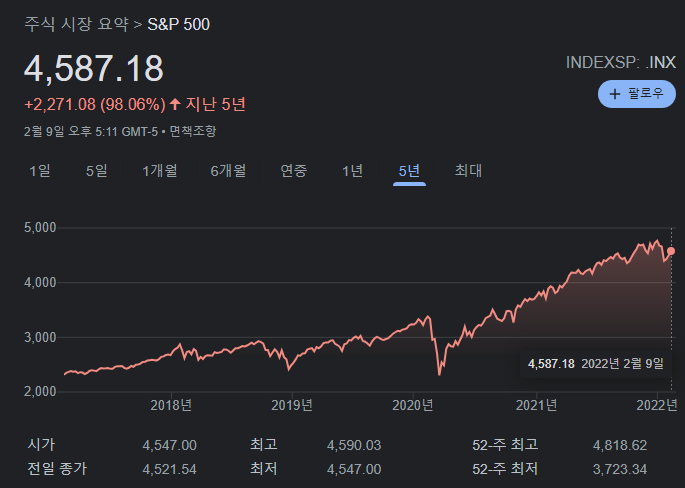685x488 pixels.
Task: Select the 5일 range tab
Action: [97, 171]
